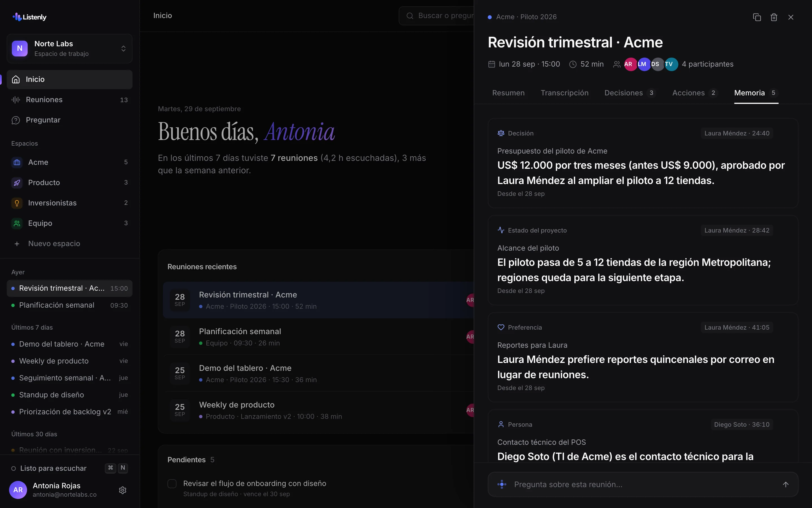Image resolution: width=812 pixels, height=508 pixels.
Task: Go to Inicio in the sidebar
Action: [x=69, y=80]
